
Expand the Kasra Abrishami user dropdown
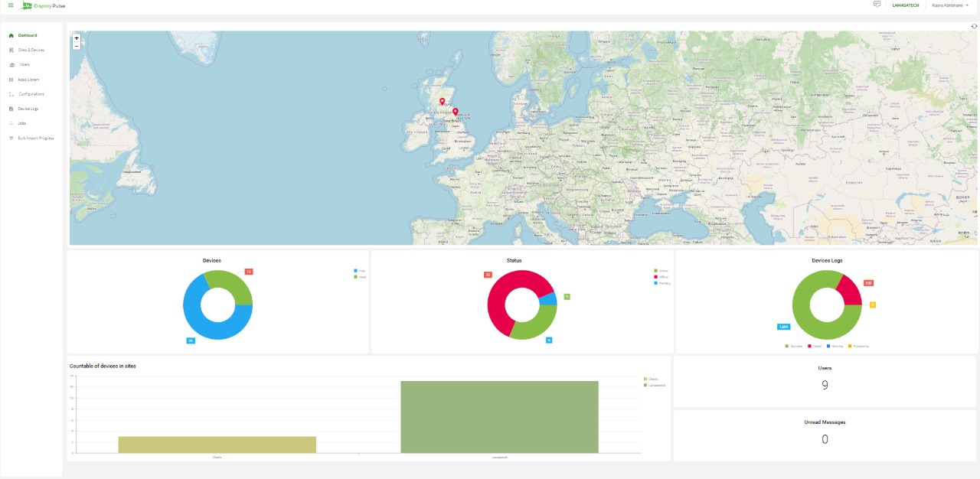(950, 5)
